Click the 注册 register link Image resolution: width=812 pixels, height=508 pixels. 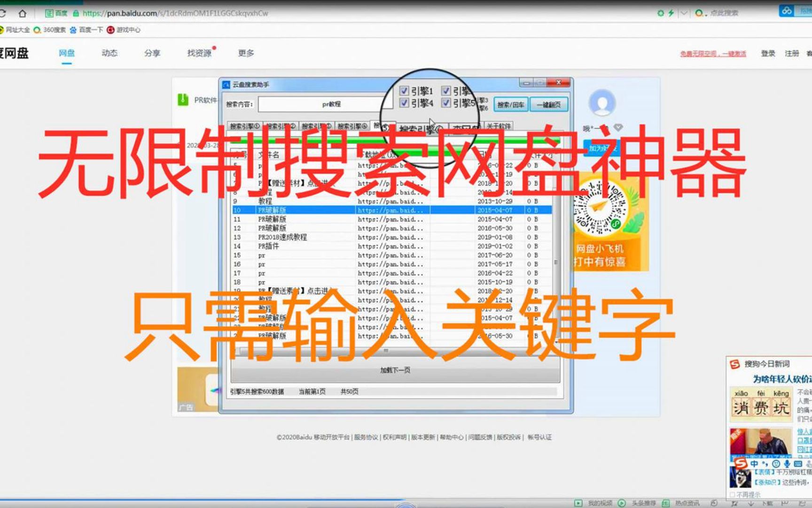pos(792,54)
